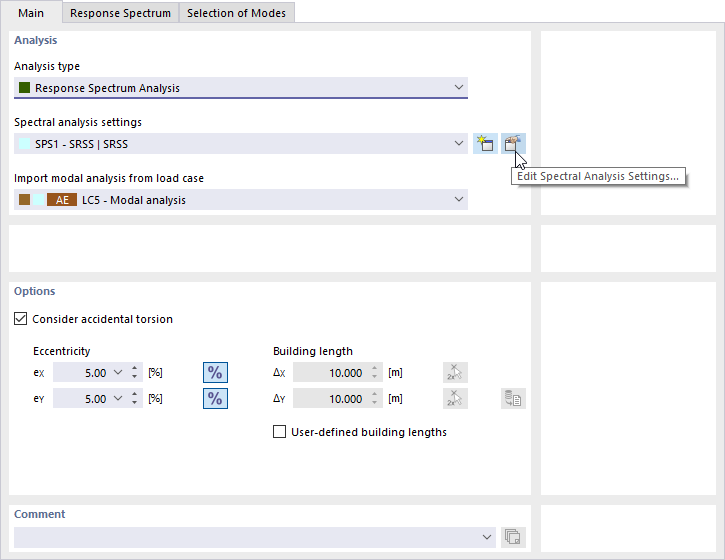The width and height of the screenshot is (725, 560).
Task: Toggle percent mode for eX eccentricity
Action: (215, 373)
